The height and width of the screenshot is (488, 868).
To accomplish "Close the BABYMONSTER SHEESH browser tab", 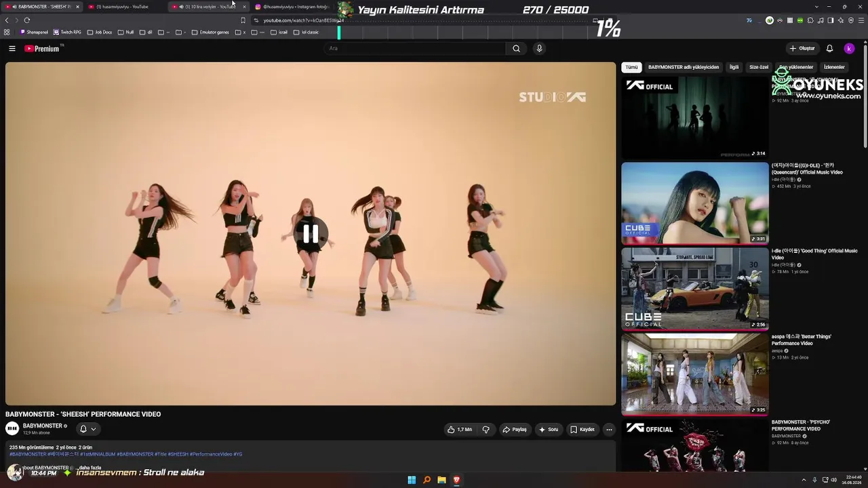I will pyautogui.click(x=77, y=7).
